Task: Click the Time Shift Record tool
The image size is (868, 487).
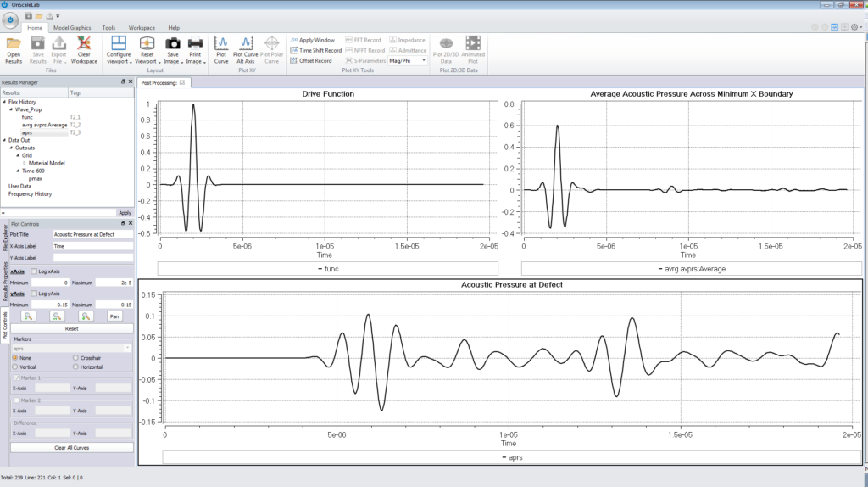Action: pyautogui.click(x=316, y=50)
